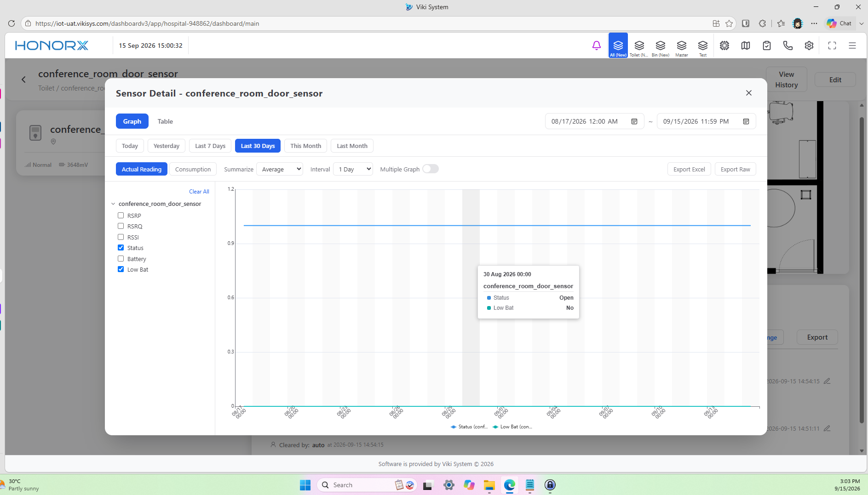868x495 pixels.
Task: Click the Clear All link
Action: coord(199,192)
